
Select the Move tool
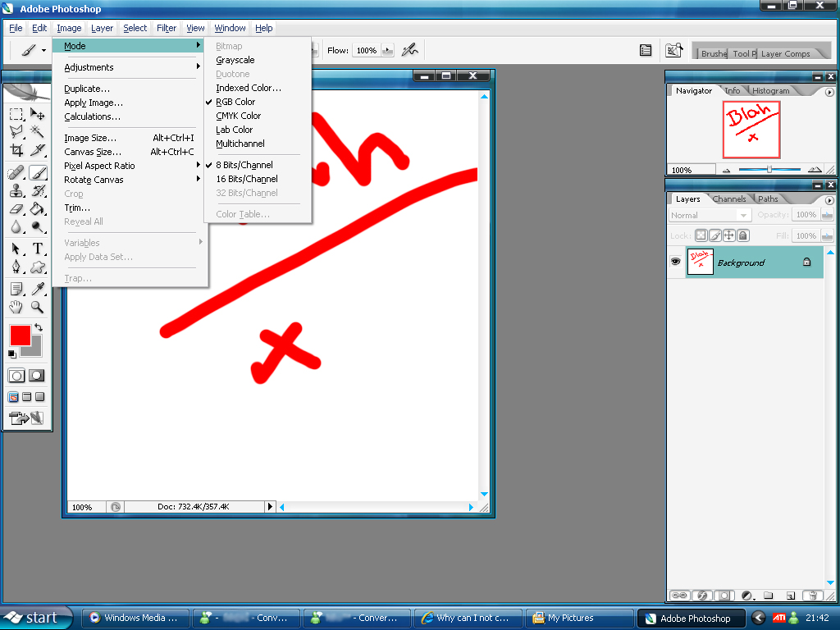37,114
